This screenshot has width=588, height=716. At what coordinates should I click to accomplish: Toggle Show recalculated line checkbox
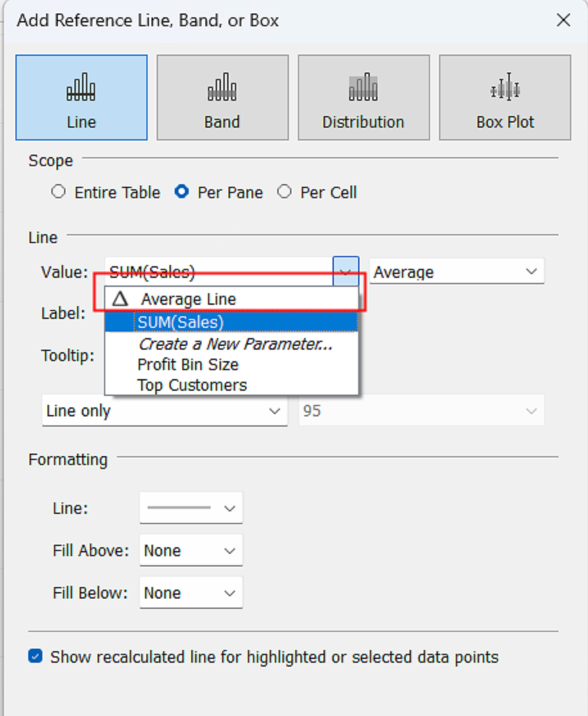pos(36,656)
